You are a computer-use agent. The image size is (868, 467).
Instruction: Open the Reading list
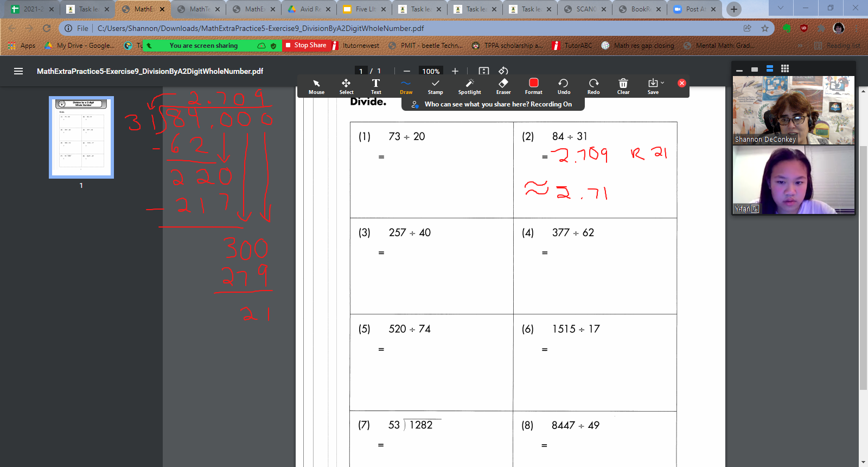point(837,46)
